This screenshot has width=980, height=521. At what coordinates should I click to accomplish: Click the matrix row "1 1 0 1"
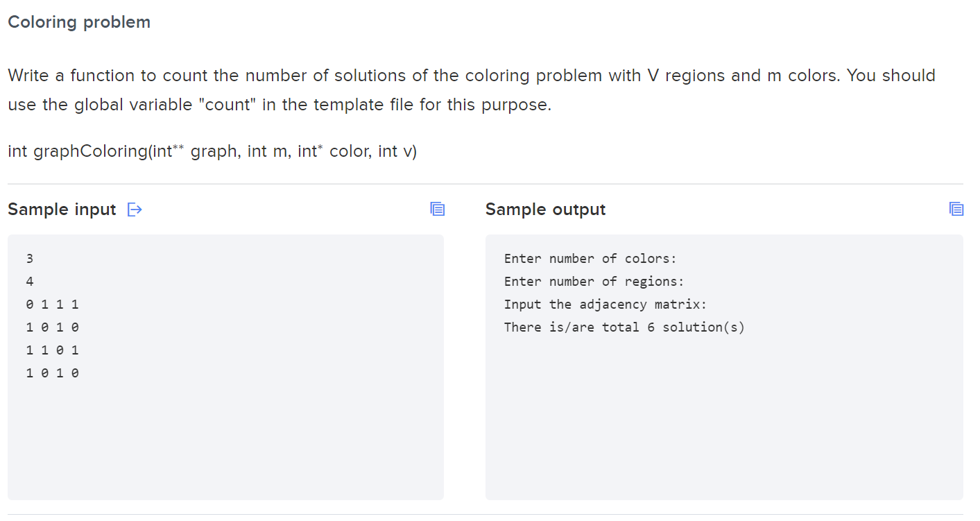[x=53, y=350]
